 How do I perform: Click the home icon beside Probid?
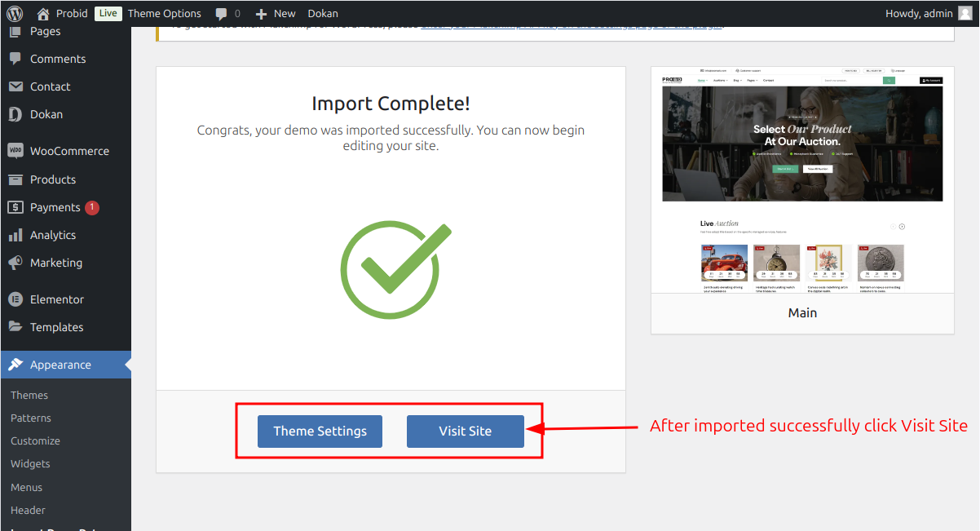click(x=43, y=13)
